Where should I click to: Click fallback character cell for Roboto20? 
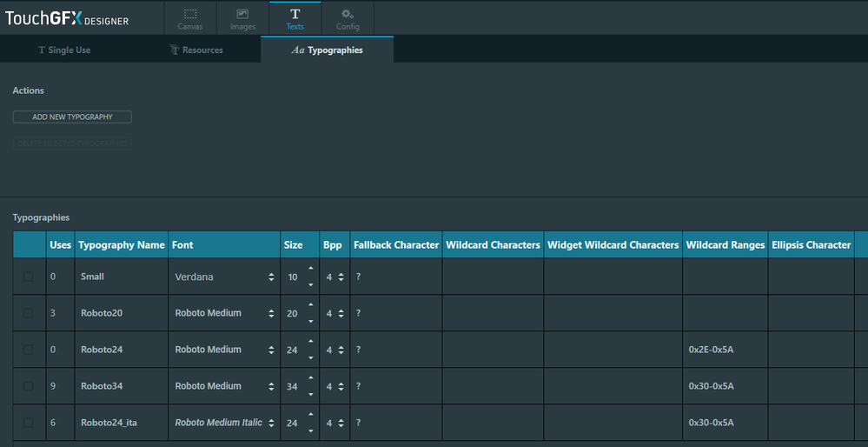point(396,313)
